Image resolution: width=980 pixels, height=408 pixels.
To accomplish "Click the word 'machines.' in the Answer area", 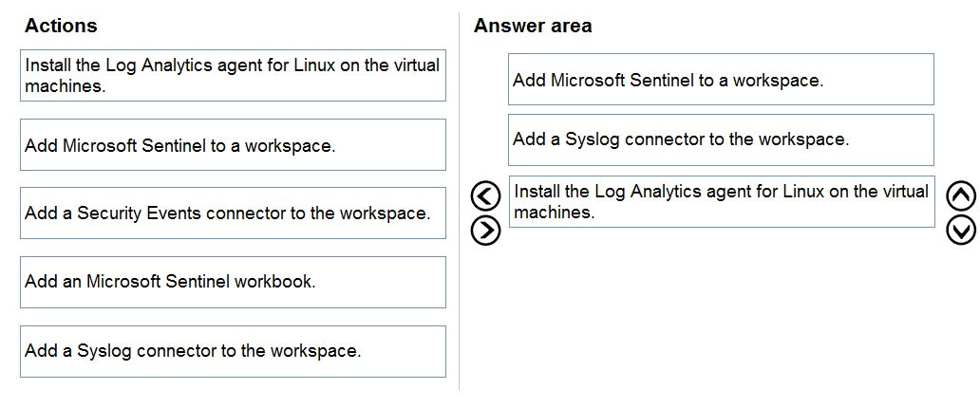I will point(553,213).
